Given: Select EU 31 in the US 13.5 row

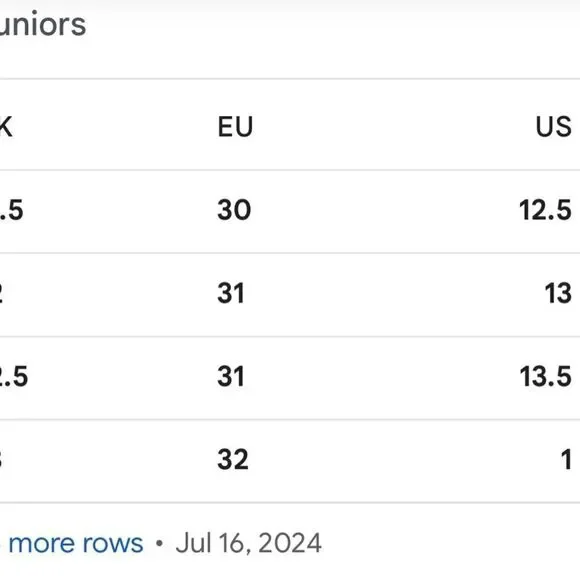Looking at the screenshot, I should (231, 377).
